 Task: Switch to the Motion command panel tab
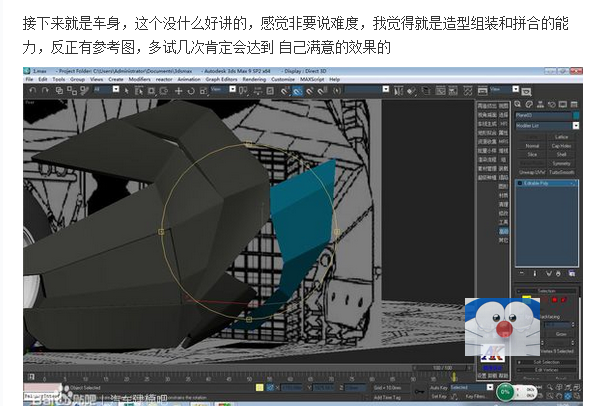(552, 104)
